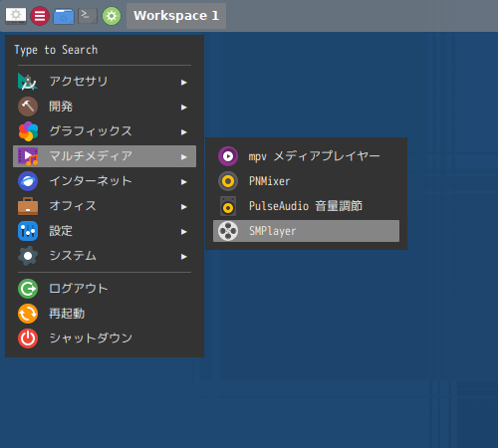Select the Workspace 1 button

(176, 16)
